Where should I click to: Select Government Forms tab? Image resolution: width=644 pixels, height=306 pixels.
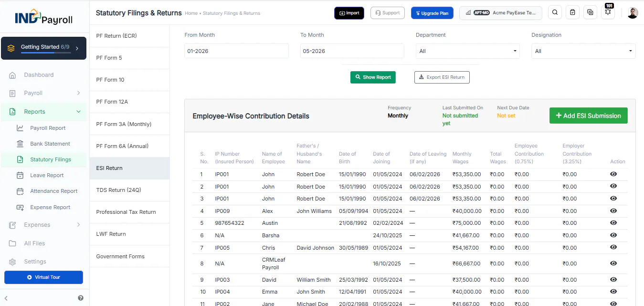[129, 256]
